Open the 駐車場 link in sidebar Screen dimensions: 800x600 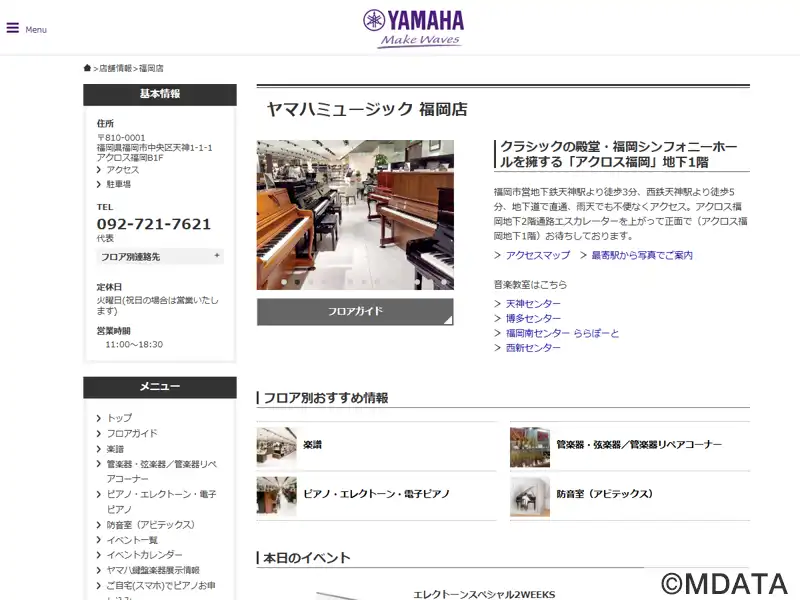118,184
